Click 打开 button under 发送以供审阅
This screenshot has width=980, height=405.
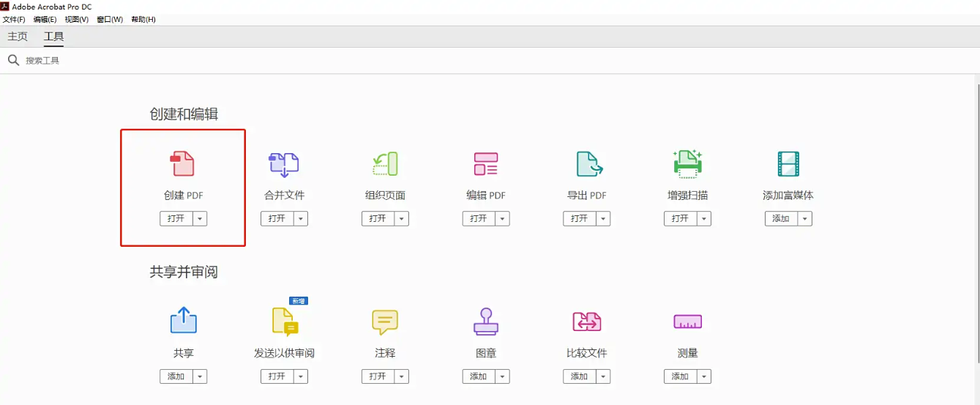click(x=277, y=376)
